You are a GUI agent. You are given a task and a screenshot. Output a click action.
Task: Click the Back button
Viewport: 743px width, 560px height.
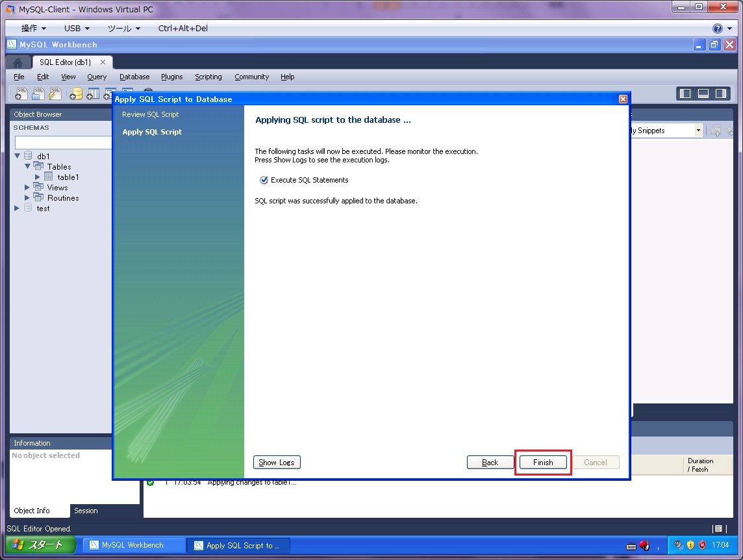490,463
